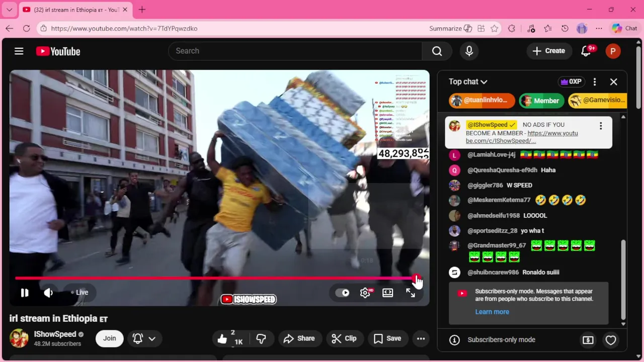The image size is (644, 362).
Task: Switch to theater mode
Action: pos(388,293)
